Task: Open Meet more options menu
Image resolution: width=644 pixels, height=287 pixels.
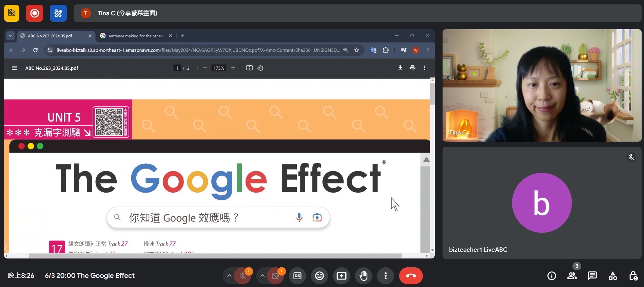Action: coord(386,276)
